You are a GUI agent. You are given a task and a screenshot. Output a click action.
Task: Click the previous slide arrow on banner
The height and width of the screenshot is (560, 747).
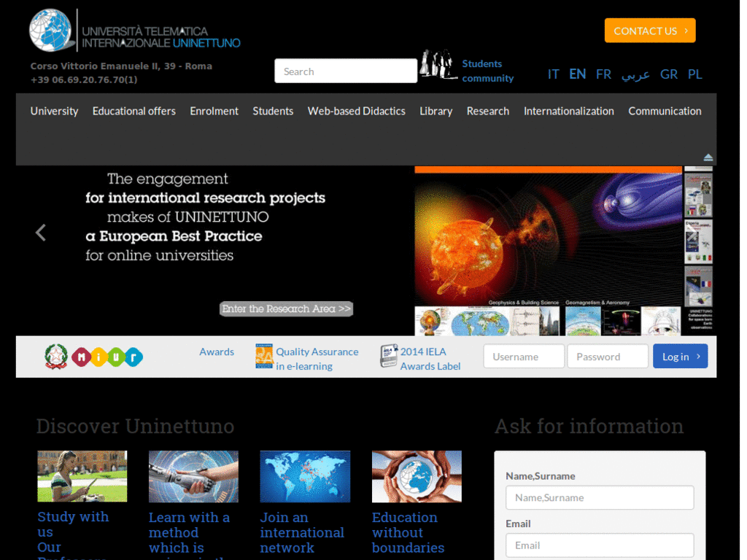point(41,233)
